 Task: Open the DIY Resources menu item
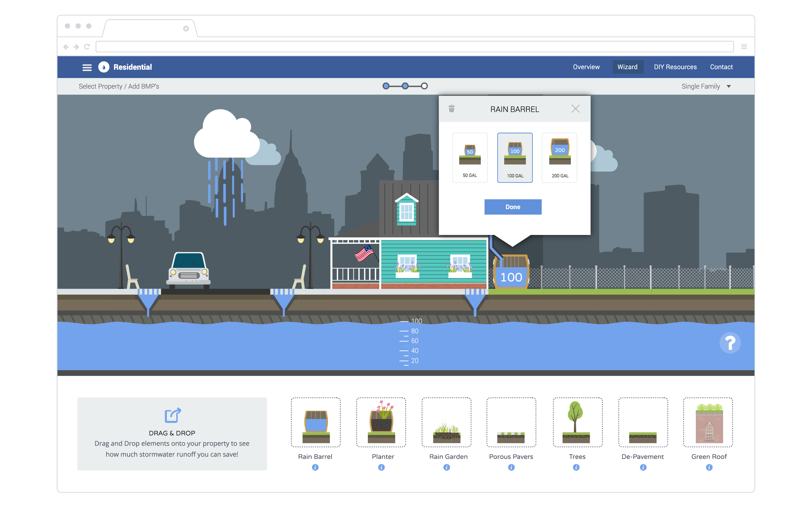point(675,67)
